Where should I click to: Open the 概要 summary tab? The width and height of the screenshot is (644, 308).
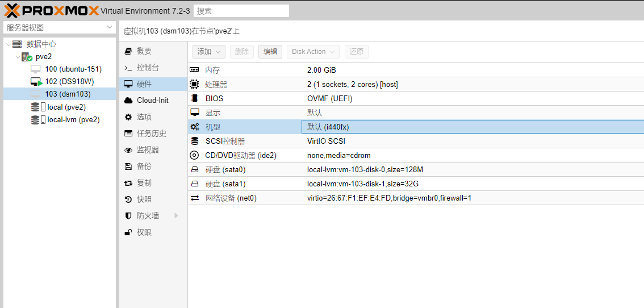click(153, 51)
